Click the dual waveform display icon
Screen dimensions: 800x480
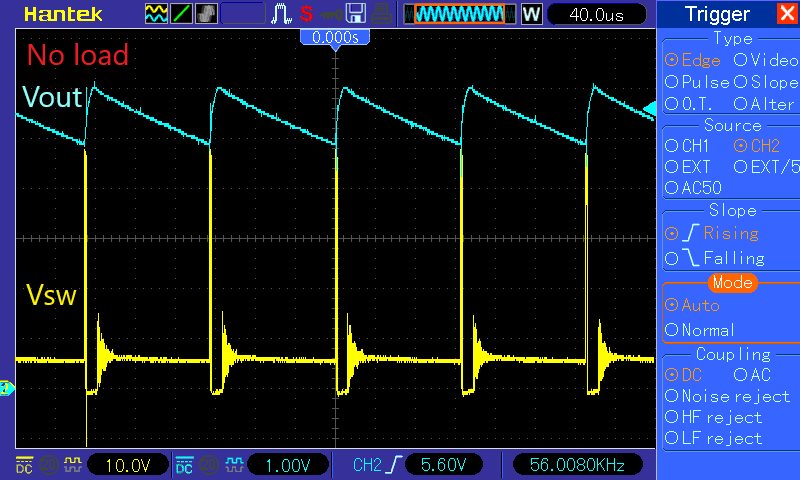(156, 14)
